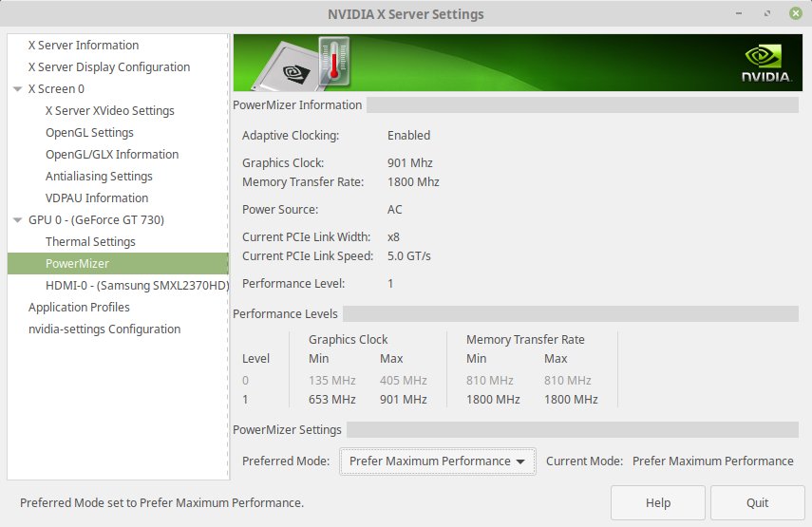Collapse the X Screen 0 tree node

(x=18, y=89)
